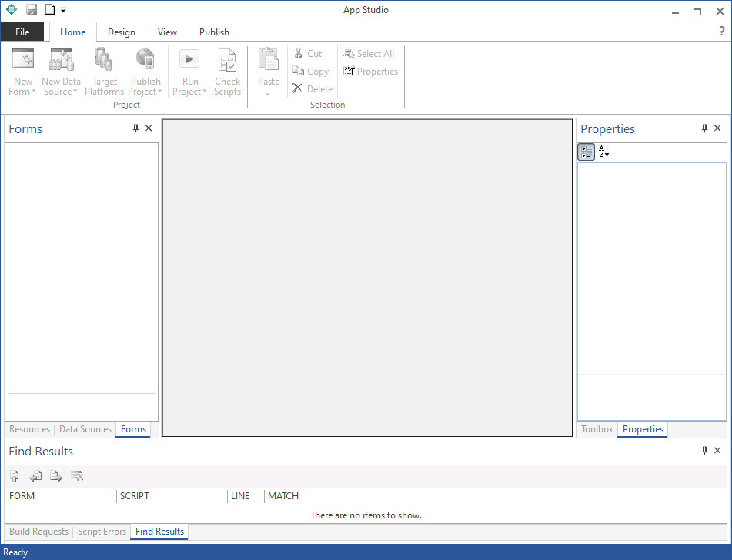Click the new document icon in title bar
The width and height of the screenshot is (732, 560).
pos(49,9)
